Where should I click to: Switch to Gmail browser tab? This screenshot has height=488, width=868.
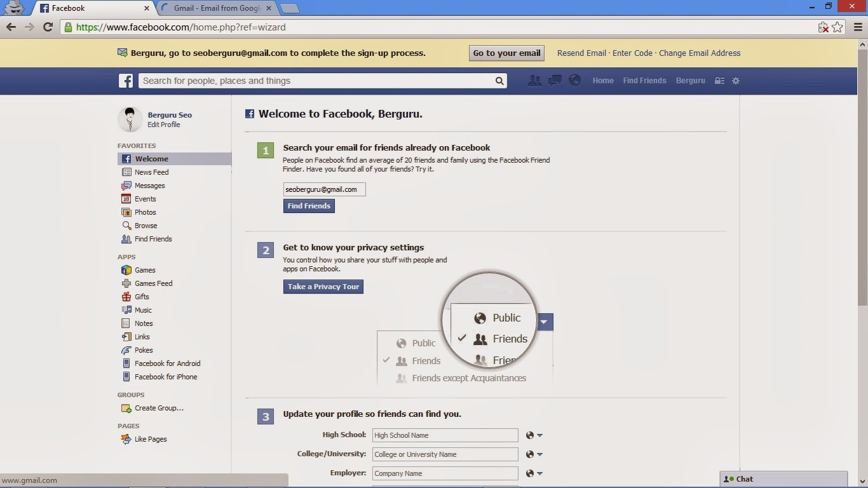click(216, 8)
